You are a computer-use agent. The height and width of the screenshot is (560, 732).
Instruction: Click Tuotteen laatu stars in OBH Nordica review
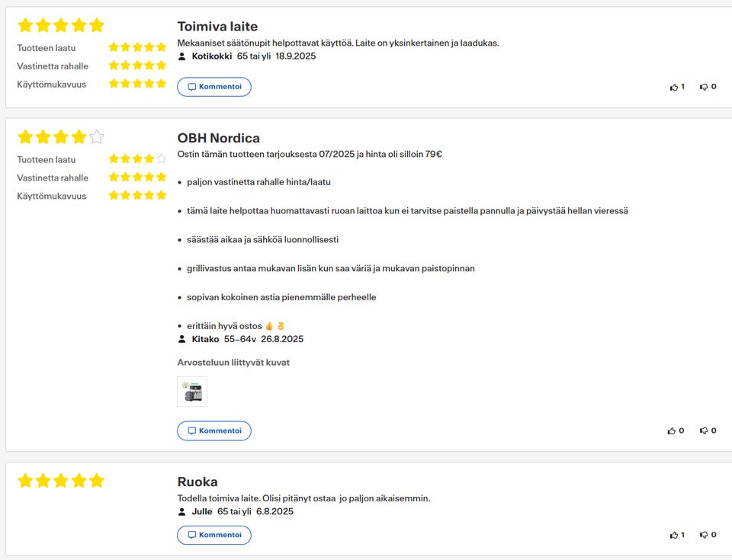point(137,159)
